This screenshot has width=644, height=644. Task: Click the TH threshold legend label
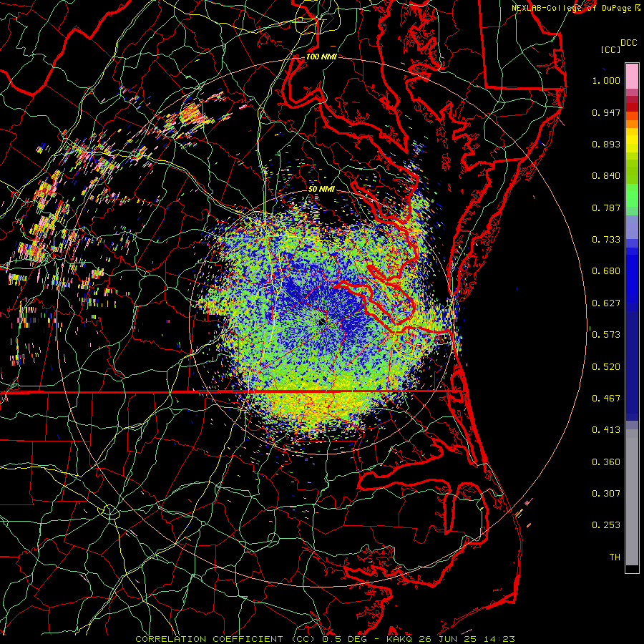[615, 557]
